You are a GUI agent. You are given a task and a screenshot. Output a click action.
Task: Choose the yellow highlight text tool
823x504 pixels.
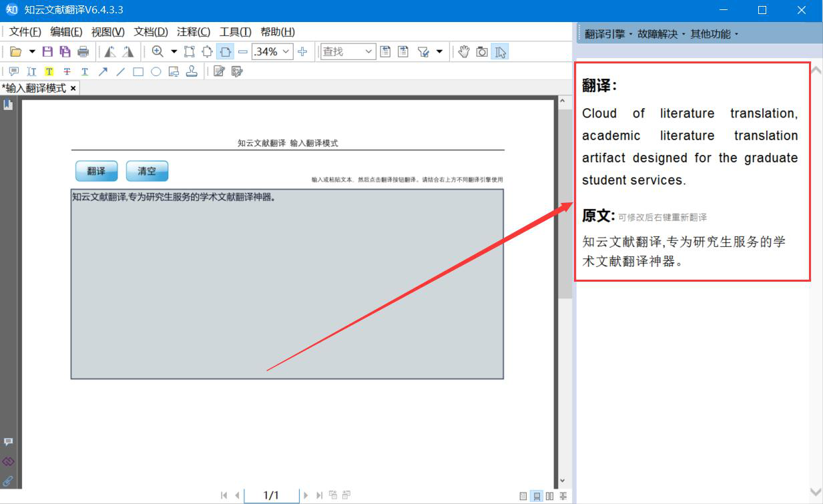[x=49, y=71]
